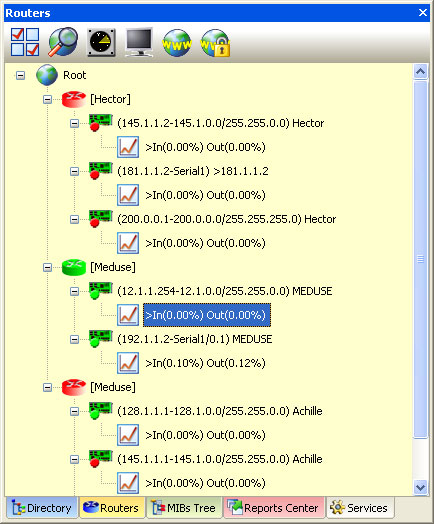Select (145.1.1.1-145.1.0.0/255.255.0.0) Achille row
Image resolution: width=434 pixels, height=524 pixels.
point(220,459)
